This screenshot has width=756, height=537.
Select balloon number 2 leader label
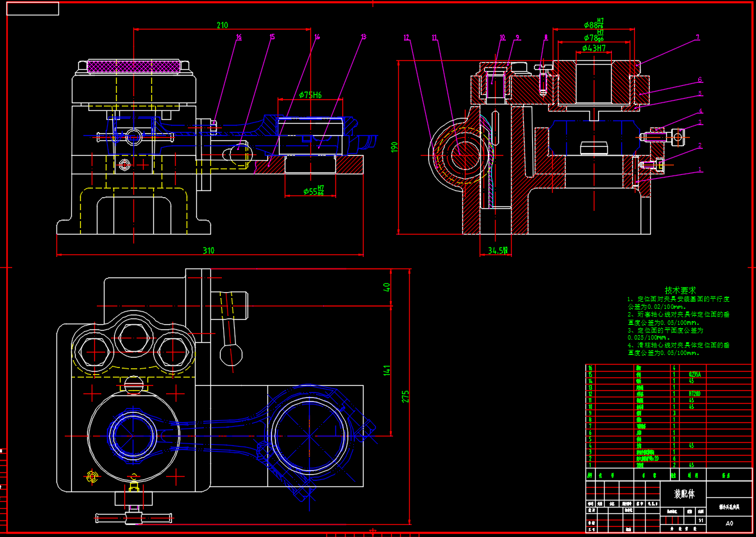[700, 145]
